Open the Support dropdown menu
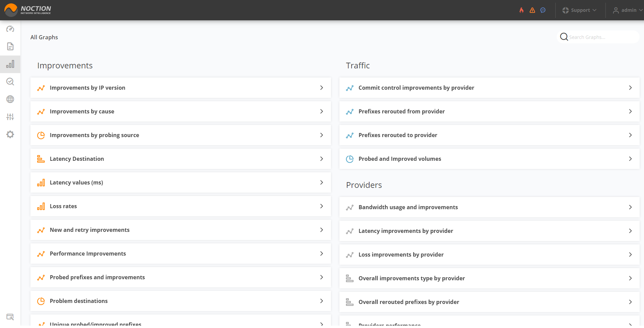The image size is (644, 328). point(579,10)
